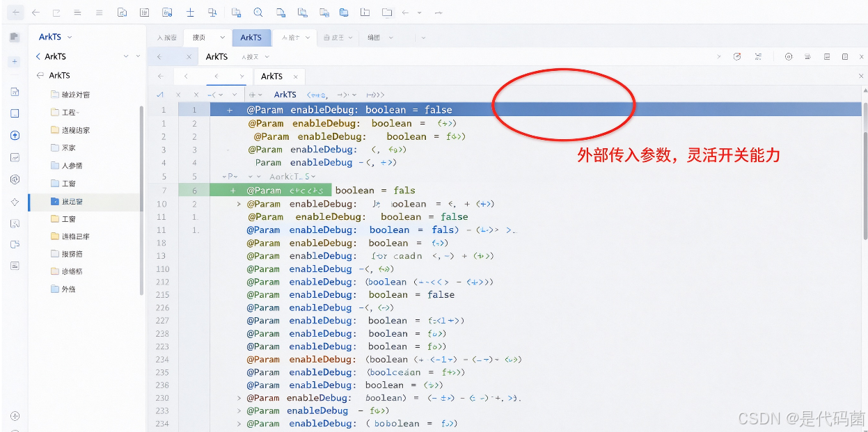Click the blue-highlighted first code line

click(x=535, y=109)
